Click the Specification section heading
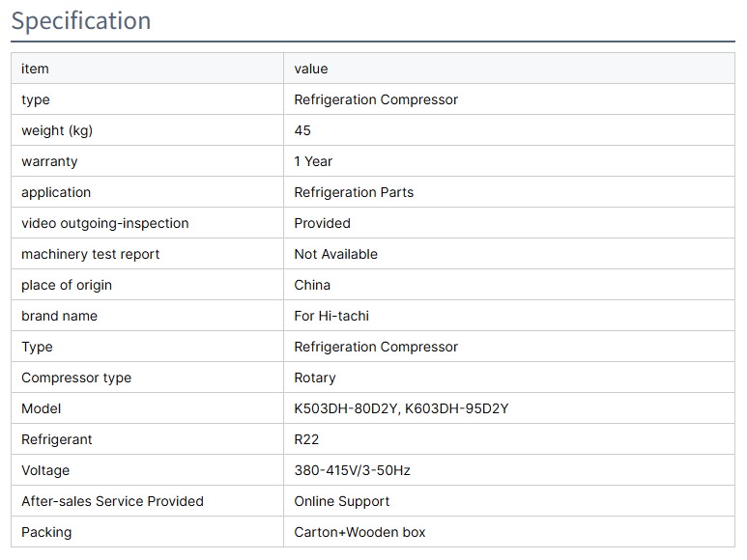This screenshot has height=560, width=747. point(81,21)
